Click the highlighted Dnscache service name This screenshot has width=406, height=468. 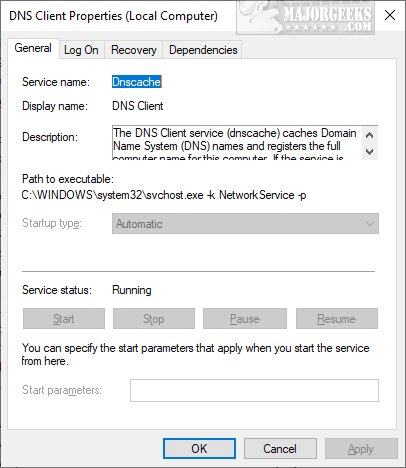click(137, 82)
